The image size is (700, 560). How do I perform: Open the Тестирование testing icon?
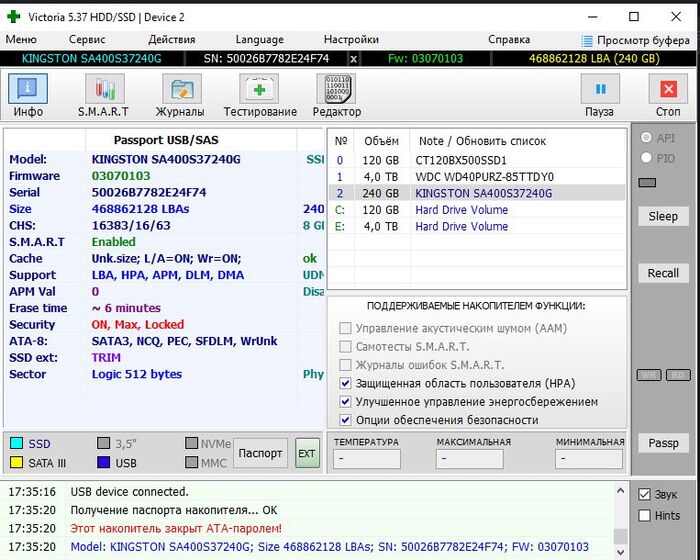tap(259, 89)
